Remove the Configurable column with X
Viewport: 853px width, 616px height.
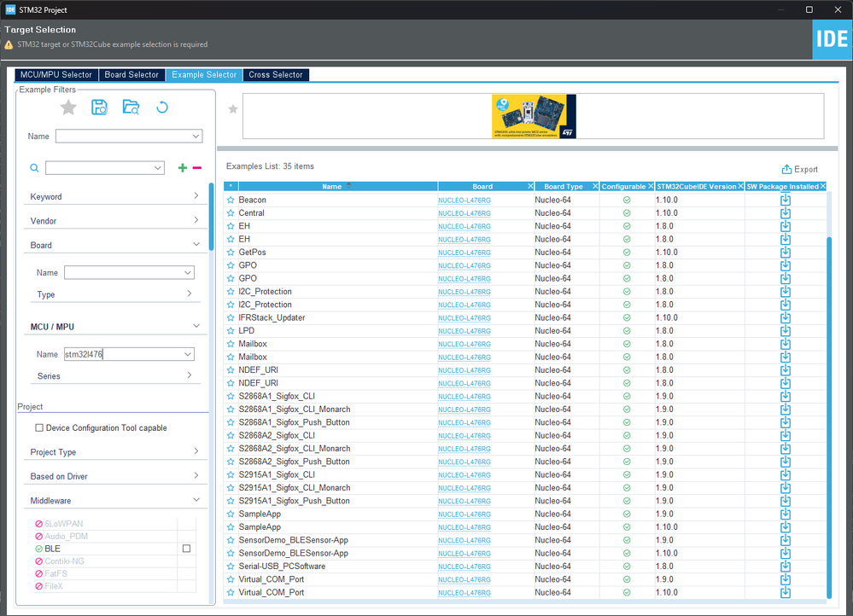[x=651, y=186]
